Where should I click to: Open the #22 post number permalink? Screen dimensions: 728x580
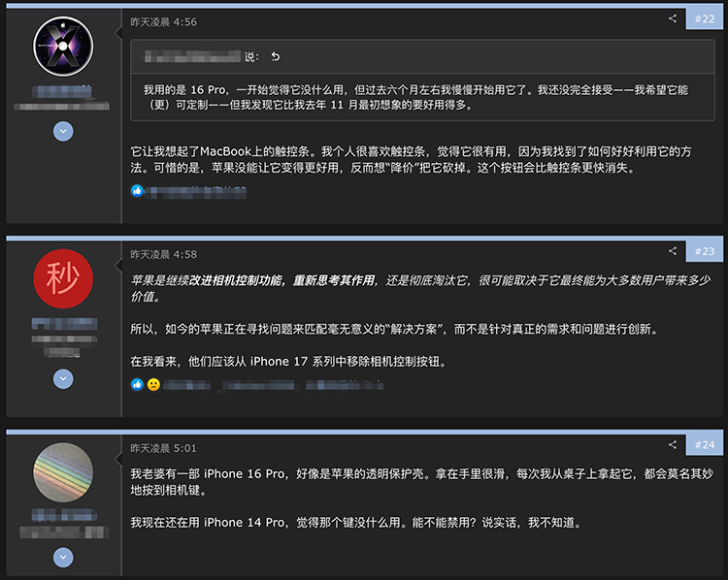click(x=705, y=18)
